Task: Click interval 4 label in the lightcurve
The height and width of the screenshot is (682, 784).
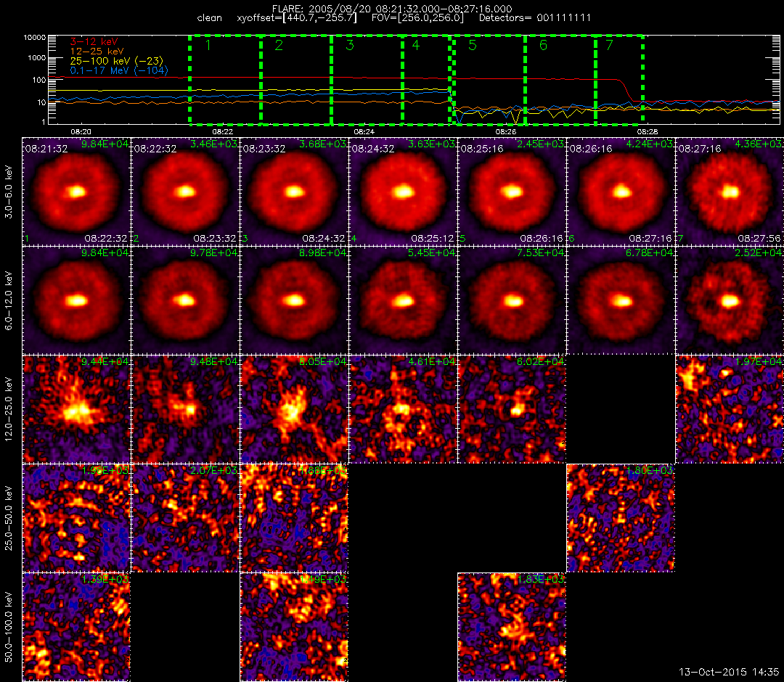Action: coord(416,46)
